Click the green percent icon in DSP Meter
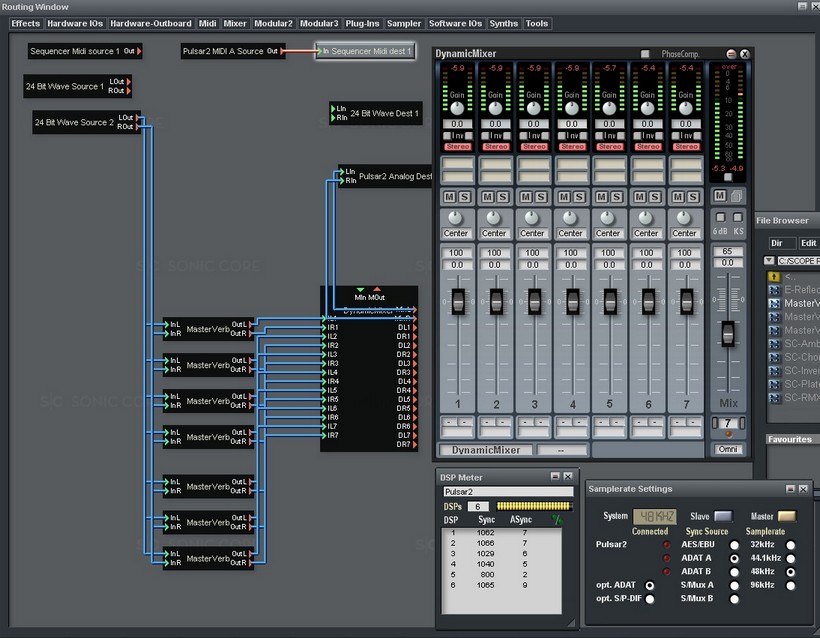Screen dimensions: 820x638 click(x=557, y=520)
